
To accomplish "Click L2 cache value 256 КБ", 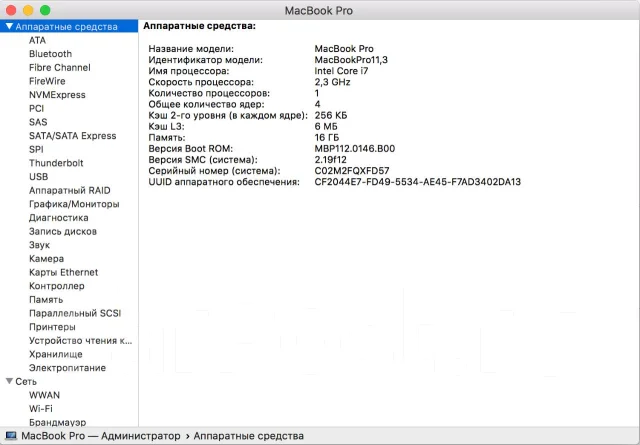I will click(x=330, y=116).
